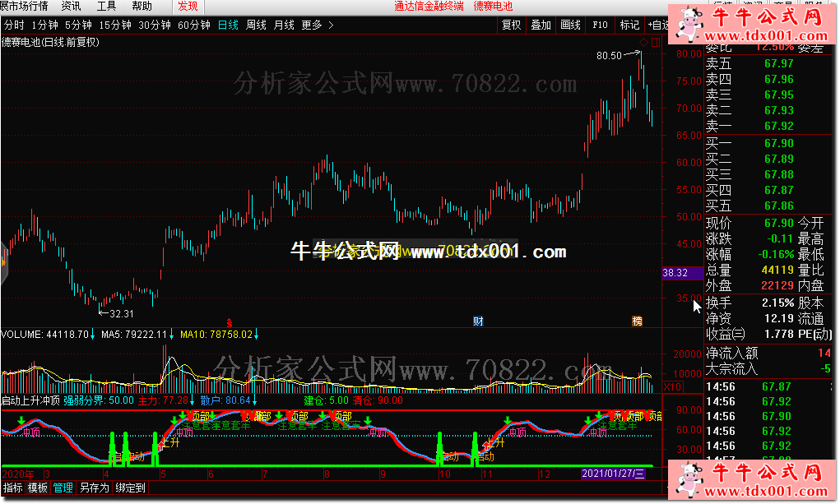Select the 买三 67.88 order row

pos(768,174)
